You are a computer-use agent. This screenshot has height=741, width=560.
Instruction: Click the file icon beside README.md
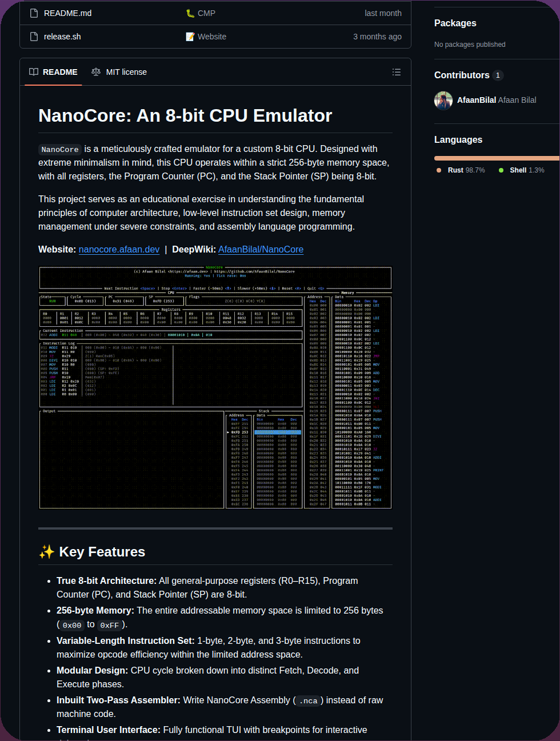tap(34, 13)
